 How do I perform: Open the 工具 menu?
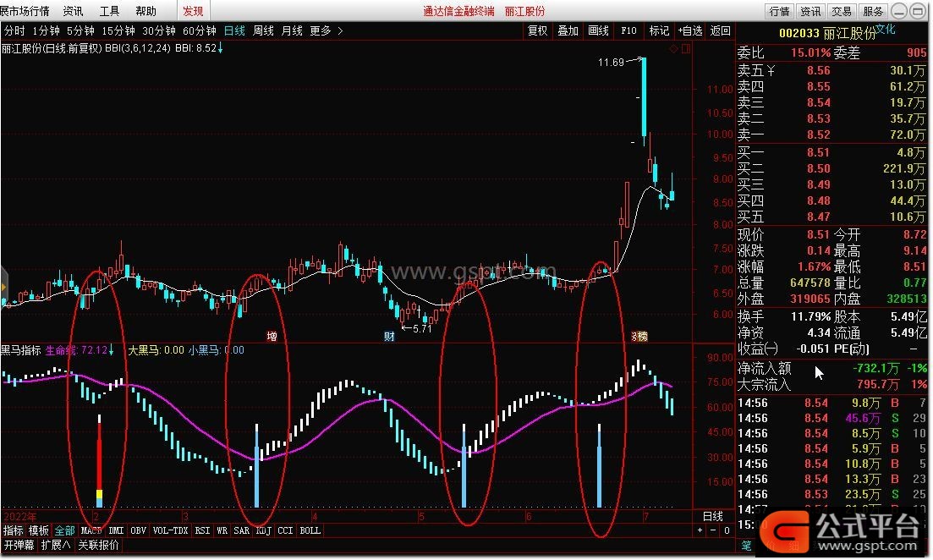[109, 11]
